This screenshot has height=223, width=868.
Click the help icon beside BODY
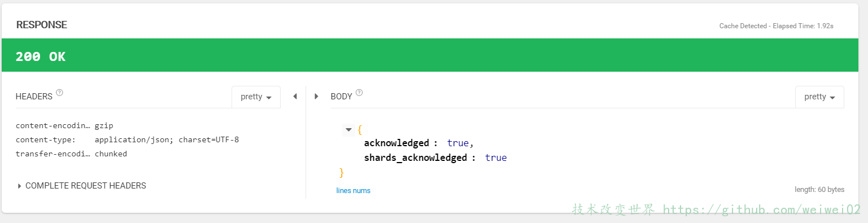click(359, 93)
